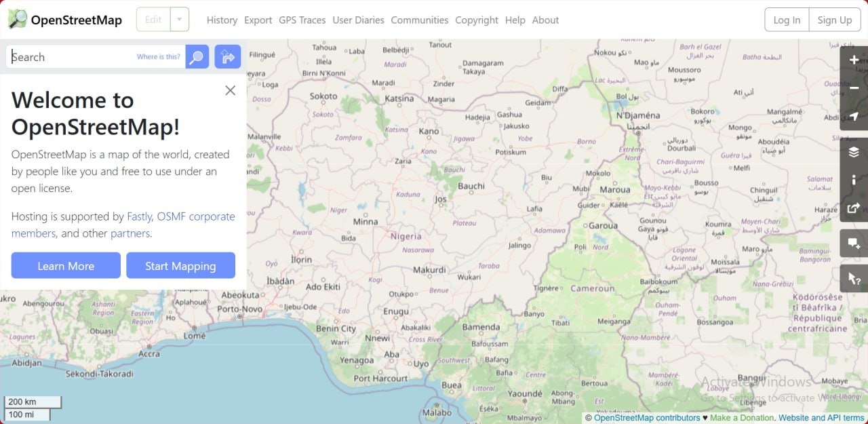868x424 pixels.
Task: Click the Garoua city label
Action: pyautogui.click(x=603, y=225)
